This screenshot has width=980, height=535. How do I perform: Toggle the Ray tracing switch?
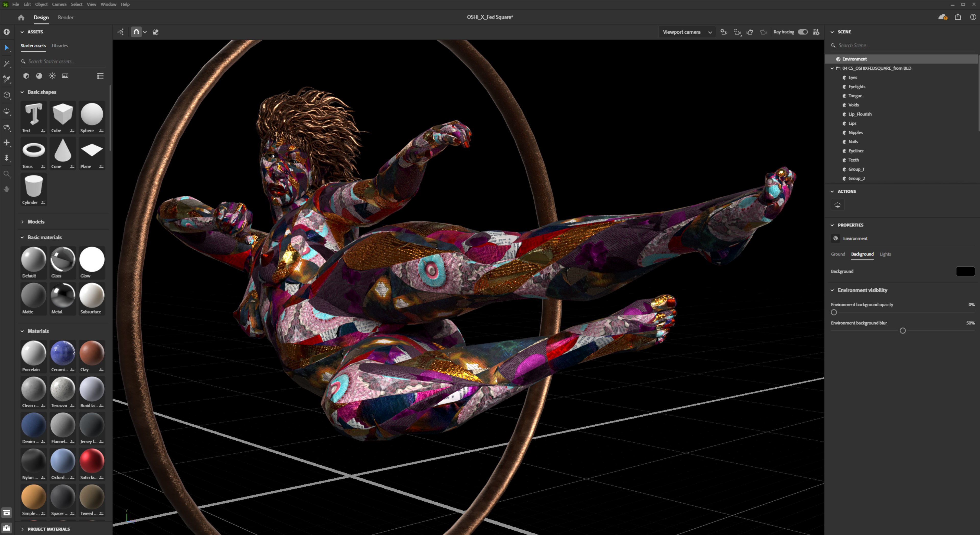802,32
